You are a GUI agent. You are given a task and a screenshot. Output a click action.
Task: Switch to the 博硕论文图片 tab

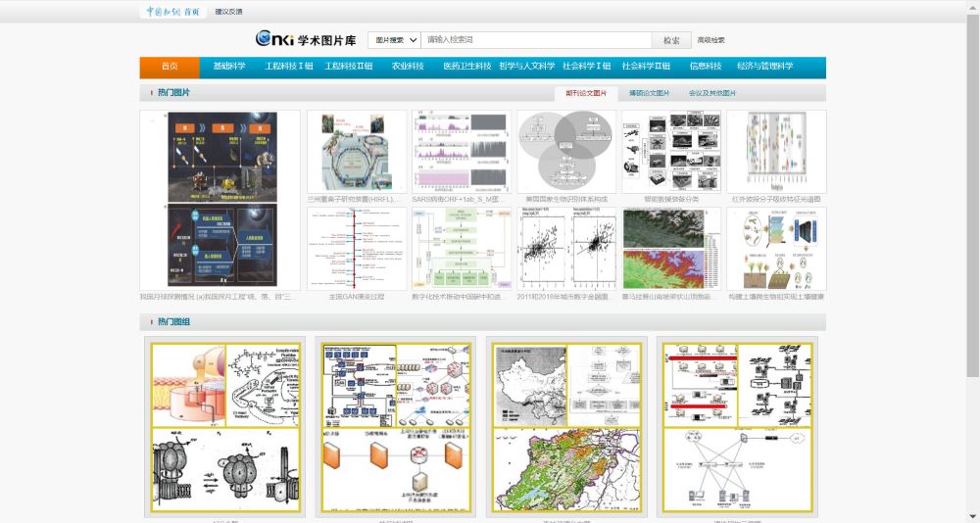coord(649,93)
